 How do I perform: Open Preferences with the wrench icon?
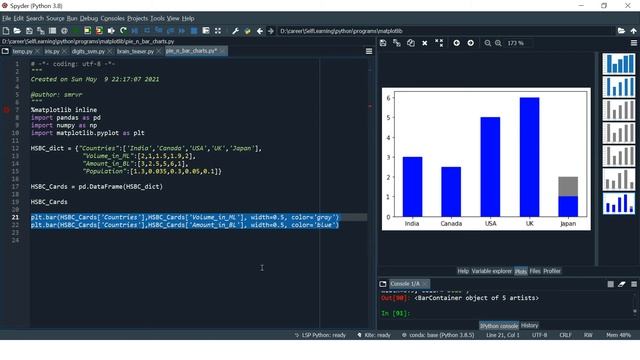236,31
